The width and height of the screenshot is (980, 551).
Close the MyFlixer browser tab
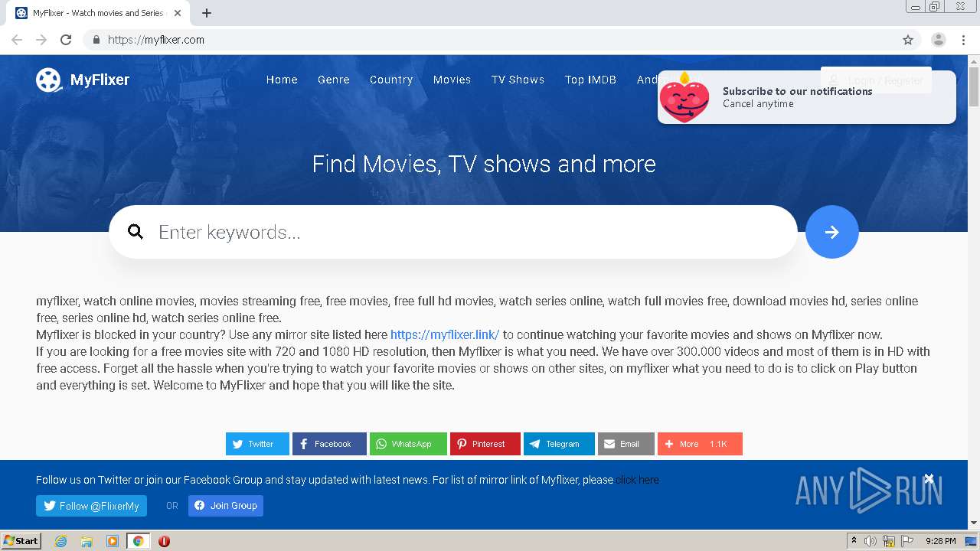178,13
